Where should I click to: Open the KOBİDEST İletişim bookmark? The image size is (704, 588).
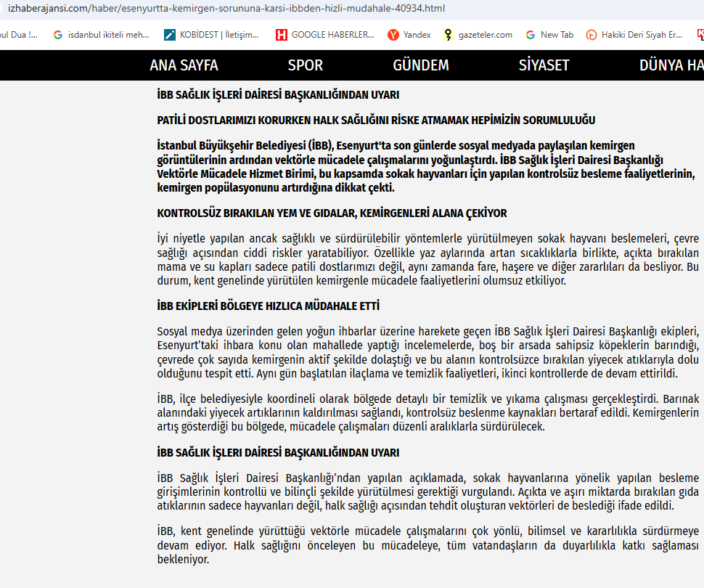tap(211, 35)
